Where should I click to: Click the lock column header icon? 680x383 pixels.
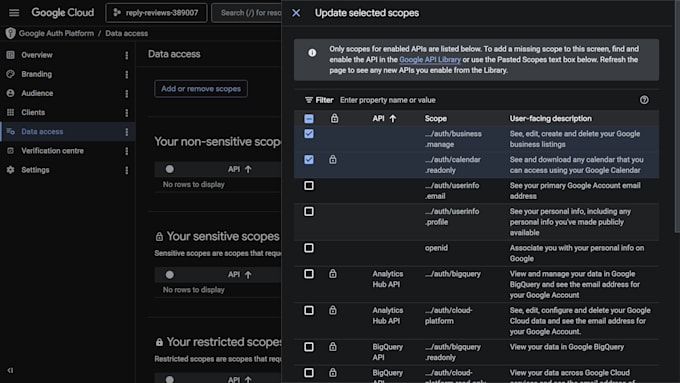pyautogui.click(x=334, y=118)
